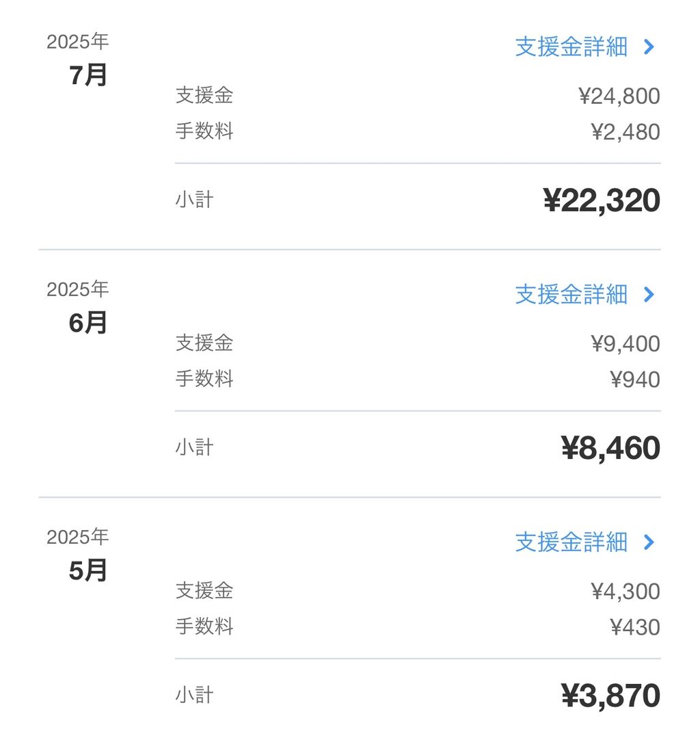The image size is (700, 742).
Task: Click the ¥940 手数料 amount
Action: pos(635,380)
